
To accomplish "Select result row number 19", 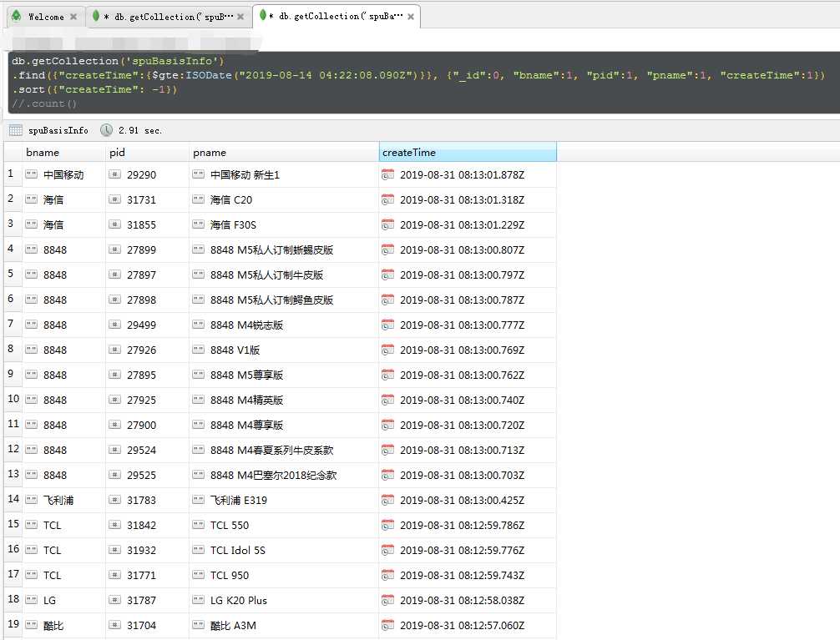I will point(13,624).
